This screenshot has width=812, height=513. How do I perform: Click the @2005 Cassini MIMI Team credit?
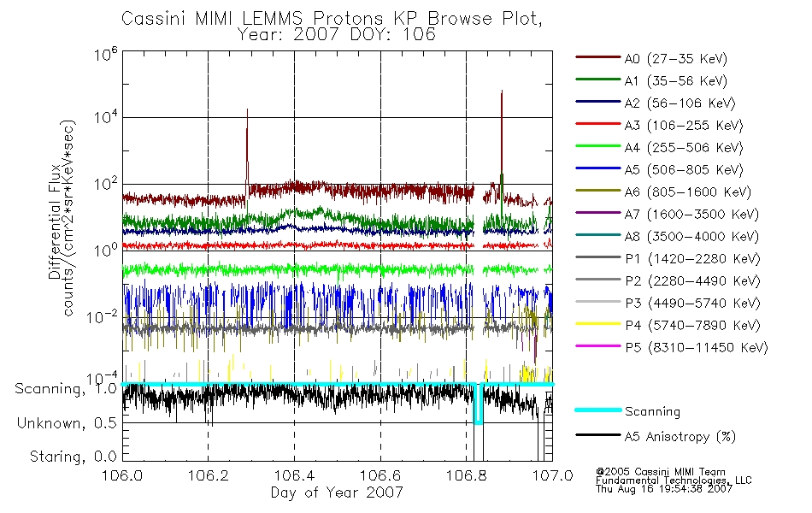click(660, 472)
